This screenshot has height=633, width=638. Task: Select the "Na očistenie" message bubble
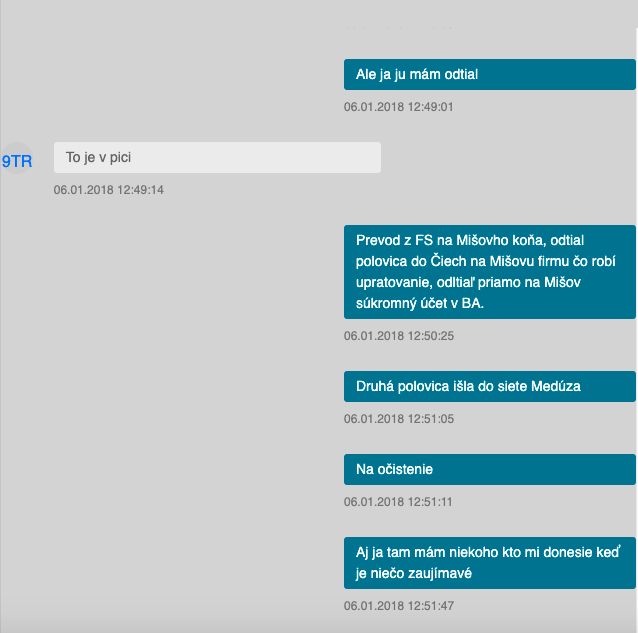coord(489,469)
